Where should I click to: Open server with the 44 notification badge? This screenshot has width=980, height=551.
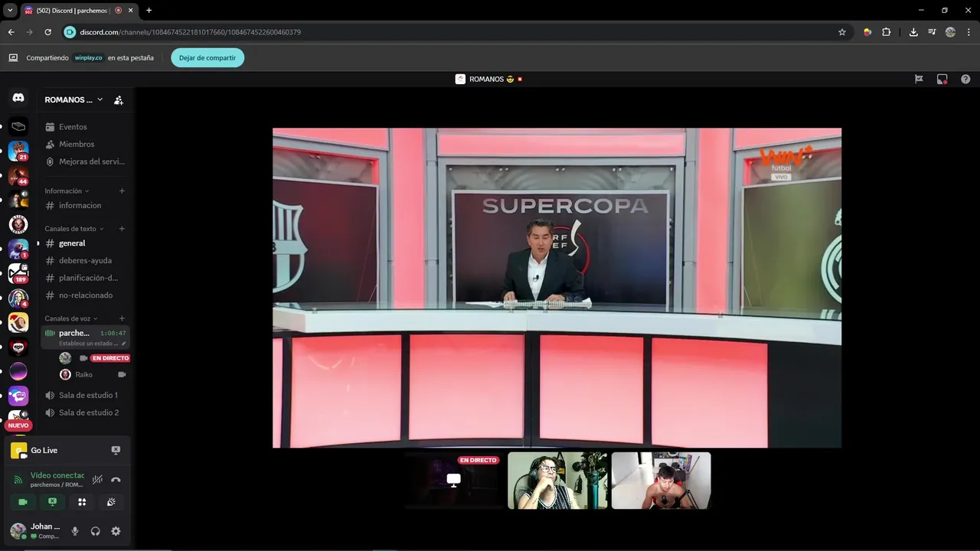tap(18, 175)
